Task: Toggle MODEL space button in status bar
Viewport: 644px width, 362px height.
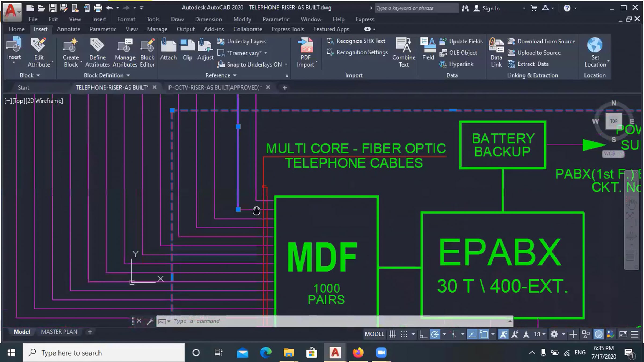Action: [374, 334]
